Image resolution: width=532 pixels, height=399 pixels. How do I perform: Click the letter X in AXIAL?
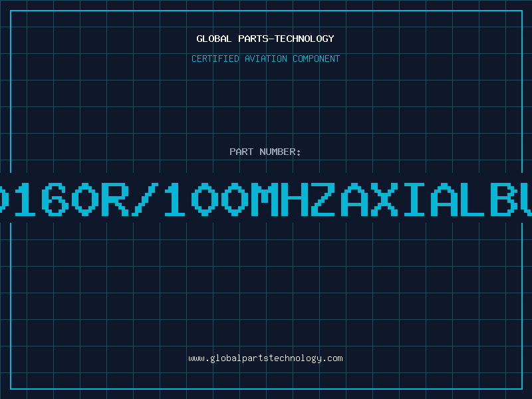(384, 199)
